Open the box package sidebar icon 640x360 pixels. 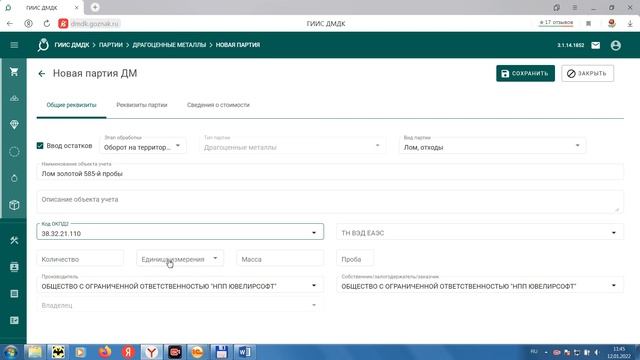click(14, 205)
